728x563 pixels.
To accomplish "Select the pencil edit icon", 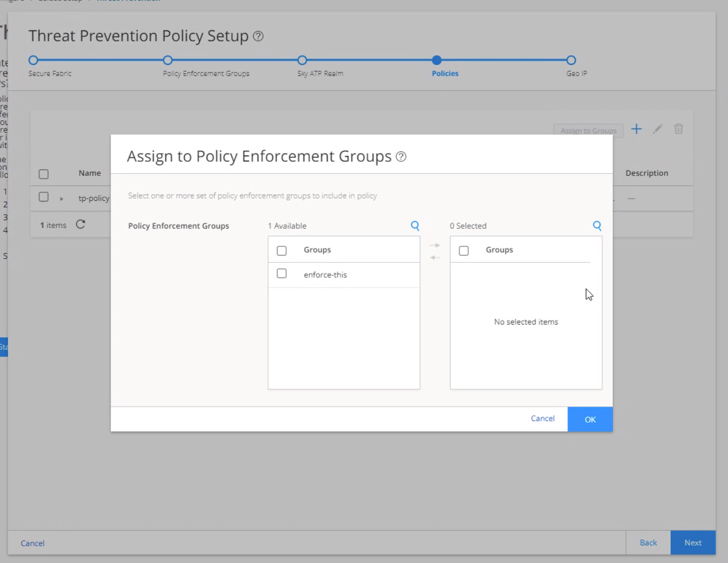I will pyautogui.click(x=657, y=129).
